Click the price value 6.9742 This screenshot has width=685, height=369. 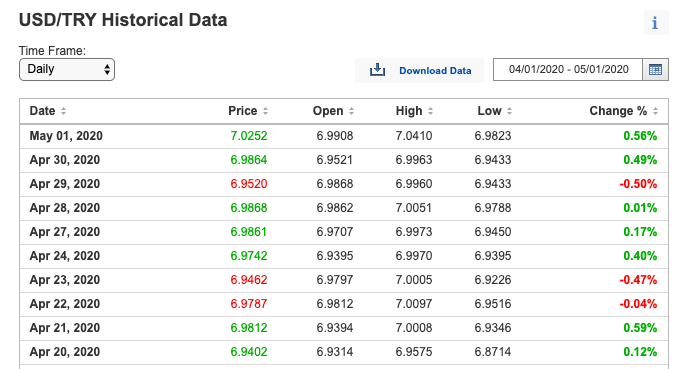[249, 256]
